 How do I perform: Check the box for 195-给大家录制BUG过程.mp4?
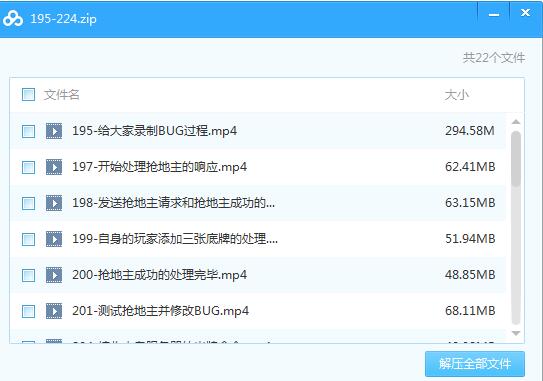[28, 131]
